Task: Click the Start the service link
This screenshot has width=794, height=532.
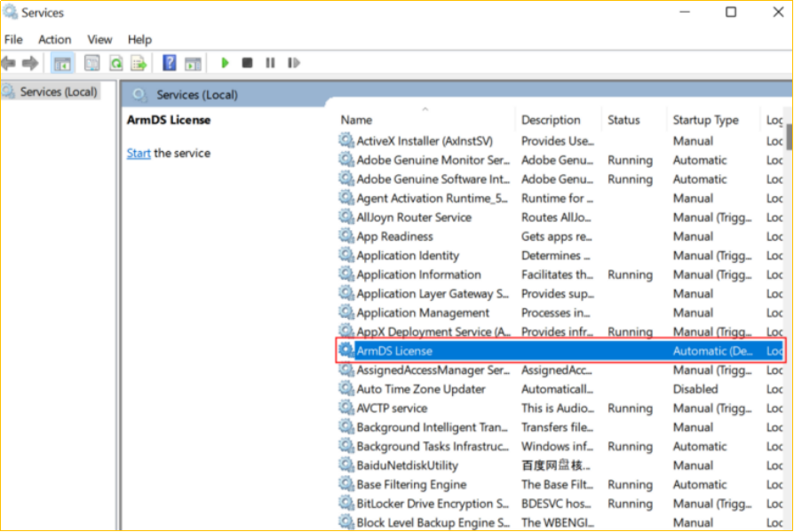Action: tap(139, 153)
